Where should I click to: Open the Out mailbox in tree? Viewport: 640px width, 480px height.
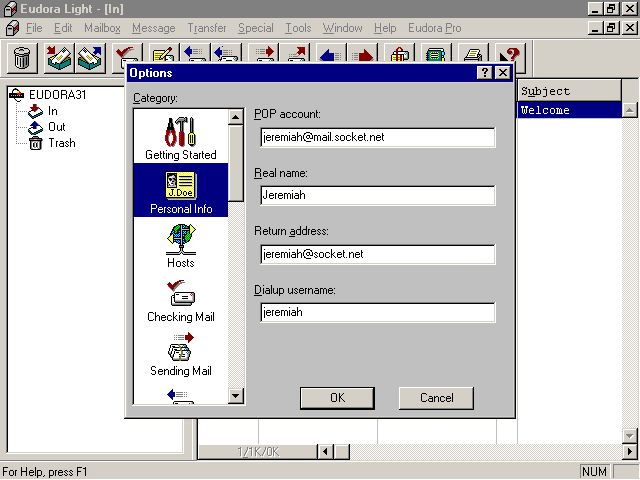[x=56, y=127]
